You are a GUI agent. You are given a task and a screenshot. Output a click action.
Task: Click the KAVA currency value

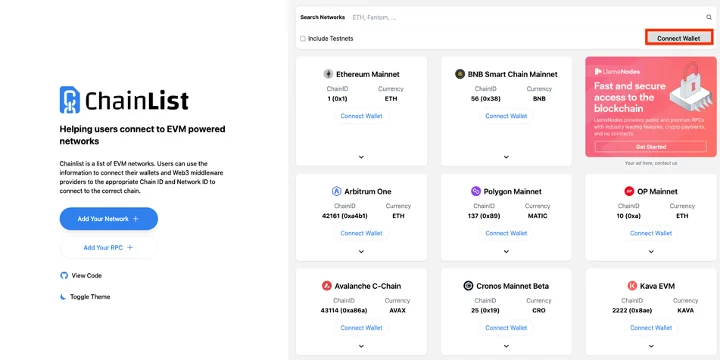click(x=686, y=310)
